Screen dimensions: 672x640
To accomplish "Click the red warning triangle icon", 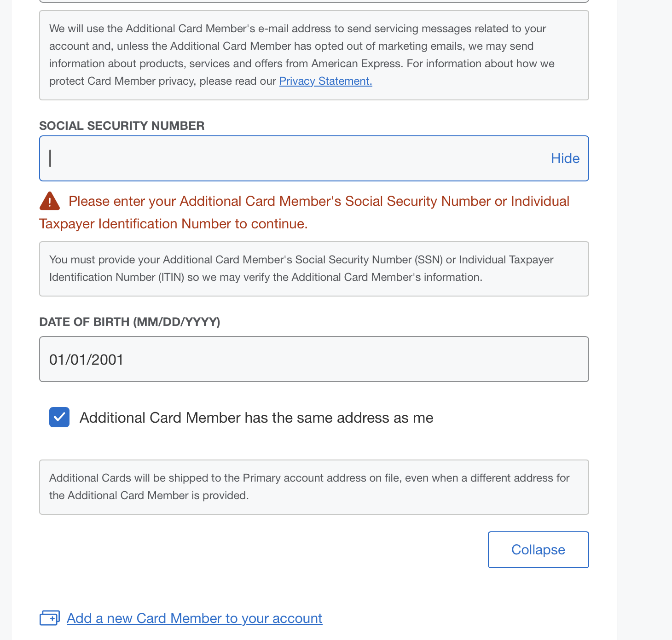I will click(x=50, y=201).
